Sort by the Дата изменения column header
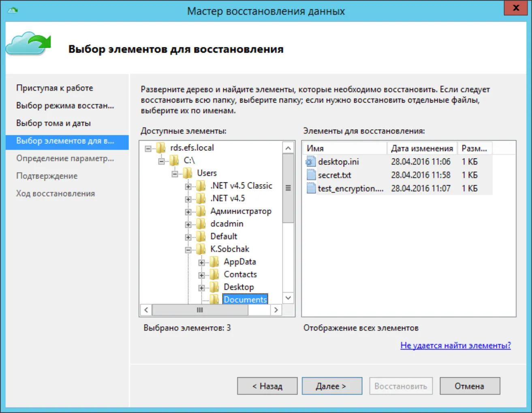Image resolution: width=532 pixels, height=413 pixels. coord(422,148)
